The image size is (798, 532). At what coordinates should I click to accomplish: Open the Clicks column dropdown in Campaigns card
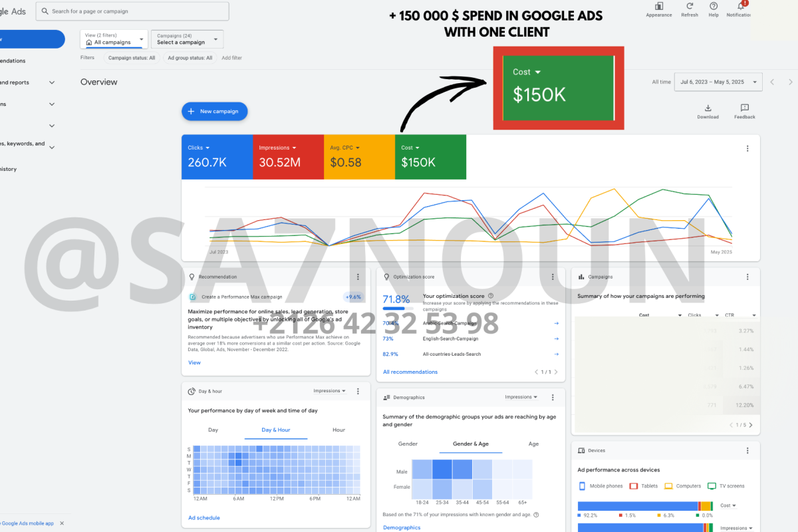point(703,315)
